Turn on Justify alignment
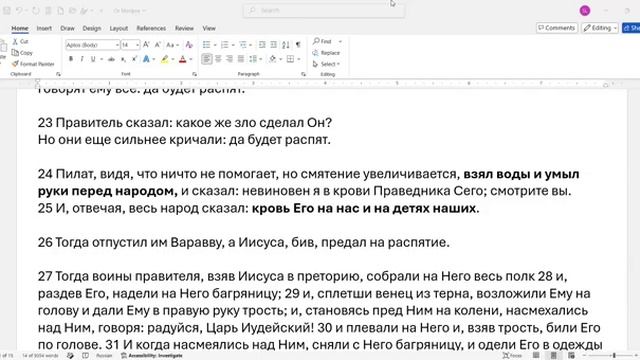 241,59
